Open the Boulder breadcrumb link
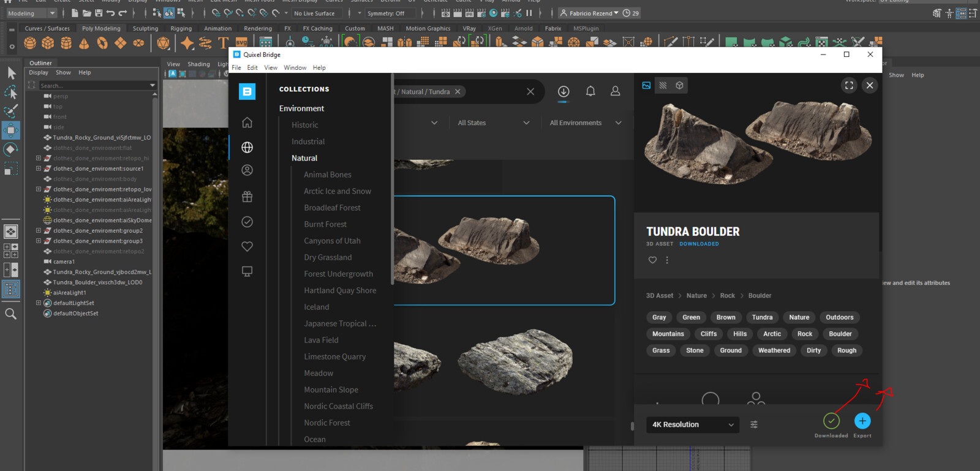This screenshot has height=471, width=980. 759,296
